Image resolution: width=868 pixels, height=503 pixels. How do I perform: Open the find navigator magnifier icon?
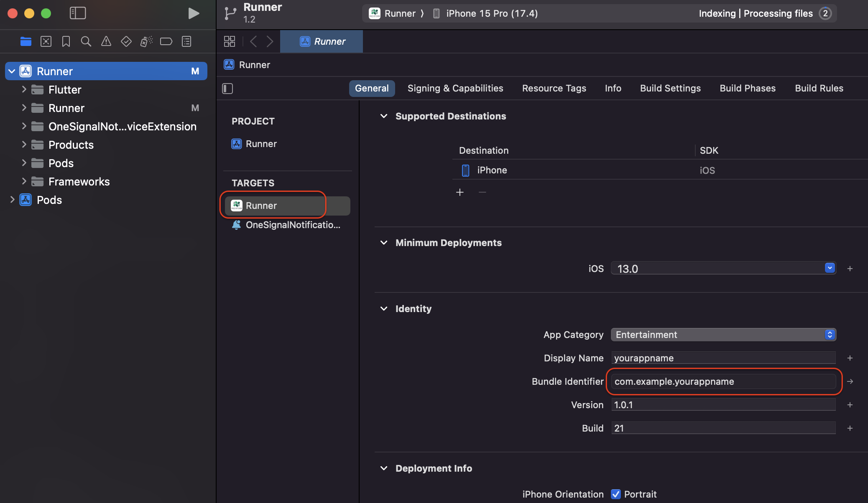click(x=86, y=41)
